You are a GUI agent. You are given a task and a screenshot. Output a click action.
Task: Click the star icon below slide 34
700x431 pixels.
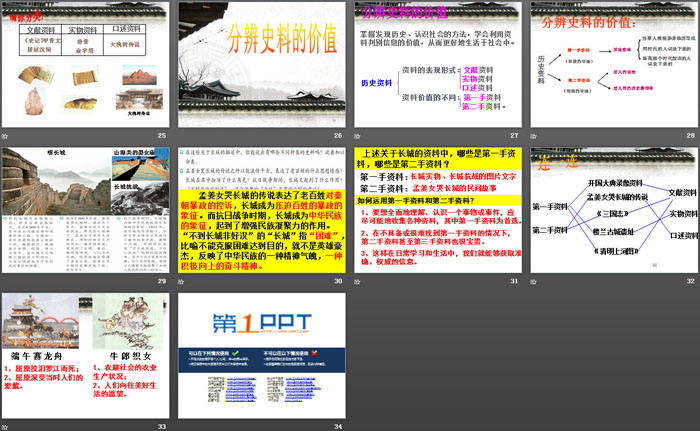coord(182,427)
